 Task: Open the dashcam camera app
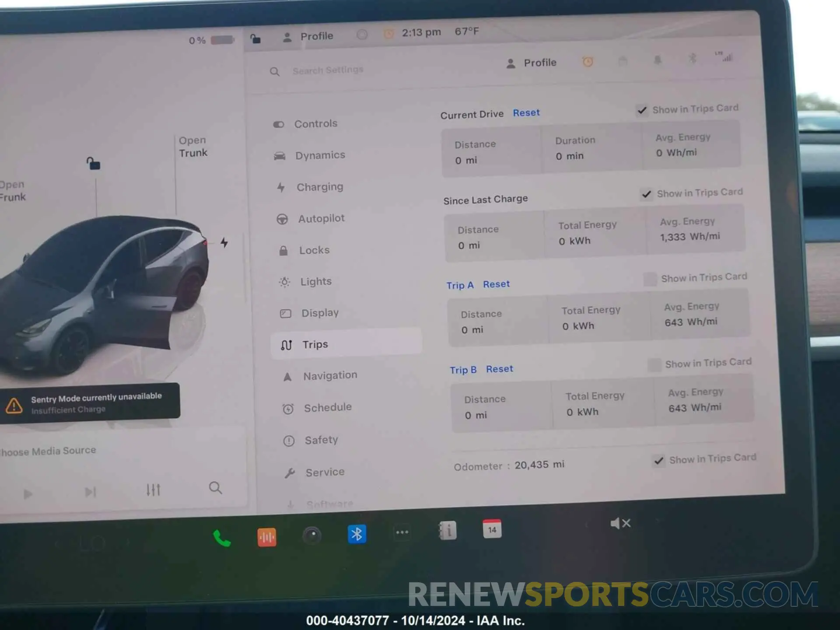coord(312,535)
